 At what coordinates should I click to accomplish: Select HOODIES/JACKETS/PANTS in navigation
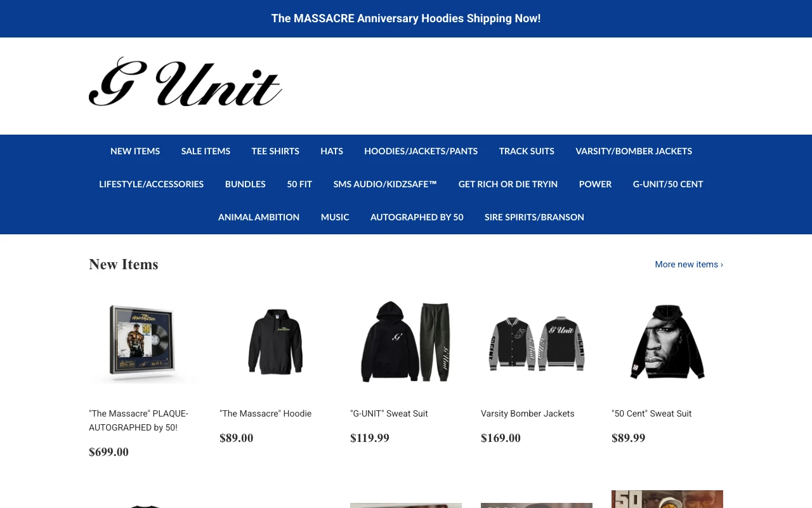click(x=421, y=151)
